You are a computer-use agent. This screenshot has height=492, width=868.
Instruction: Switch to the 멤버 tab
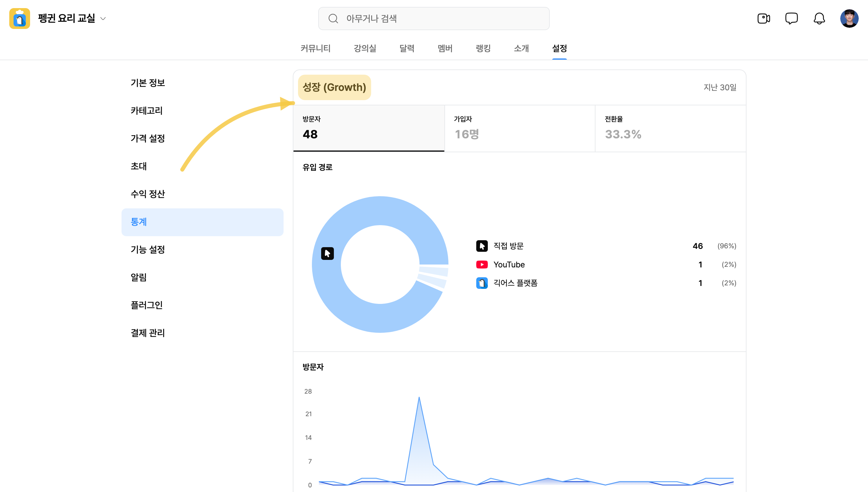pos(445,48)
